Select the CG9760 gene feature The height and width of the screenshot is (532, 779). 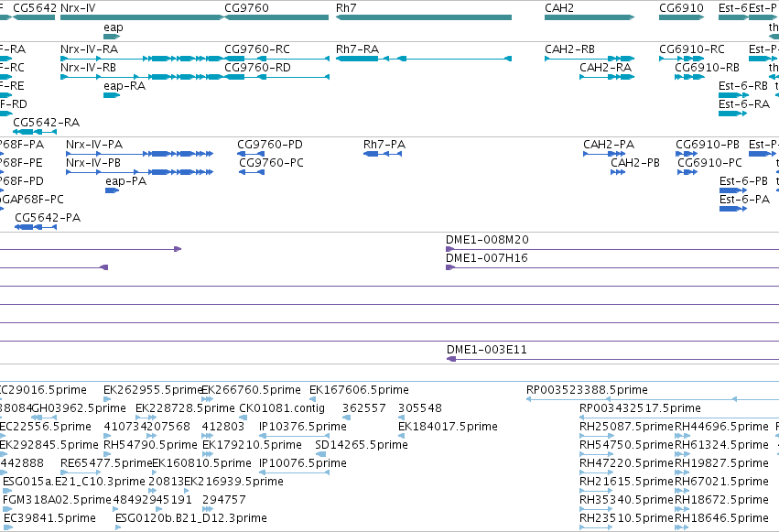[x=276, y=17]
